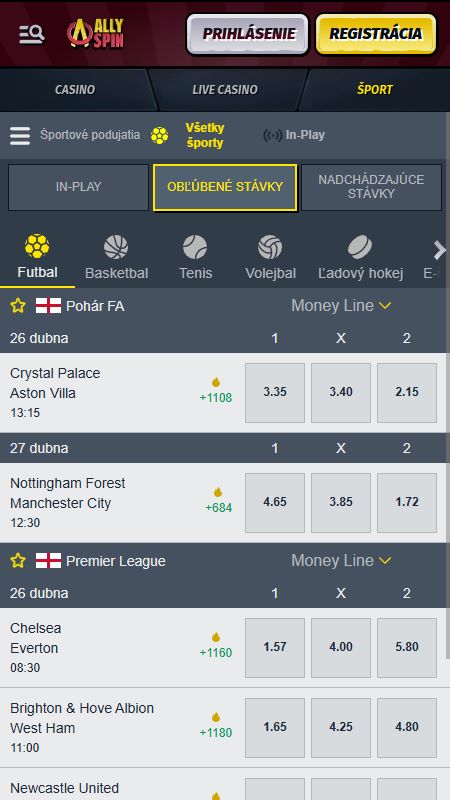Select the Basketbal sport icon
Viewport: 450px width, 800px height.
tap(116, 247)
